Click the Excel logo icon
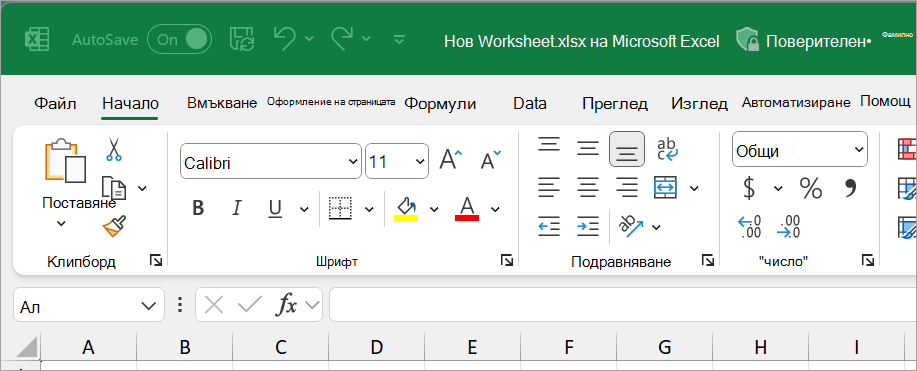The height and width of the screenshot is (371, 917). pyautogui.click(x=37, y=40)
